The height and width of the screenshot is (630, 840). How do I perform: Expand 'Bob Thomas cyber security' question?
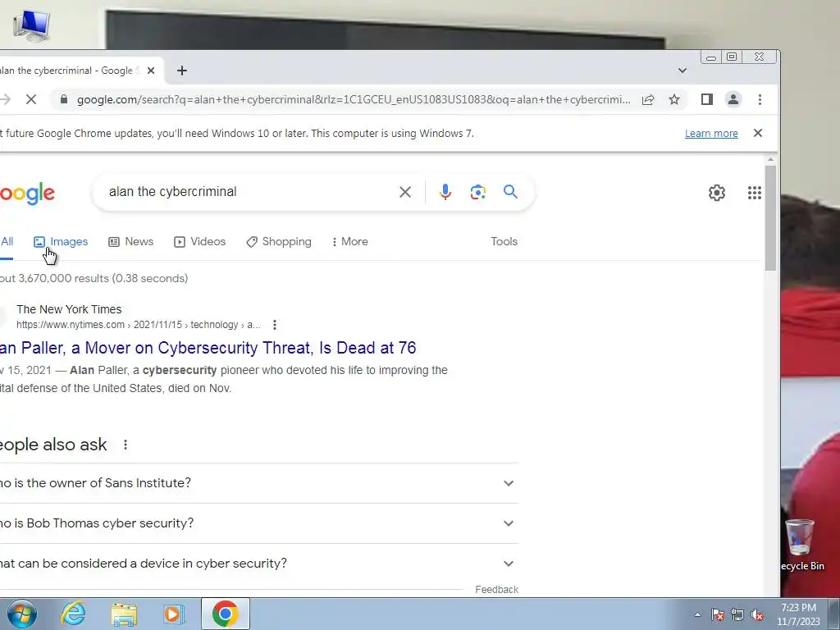coord(258,523)
